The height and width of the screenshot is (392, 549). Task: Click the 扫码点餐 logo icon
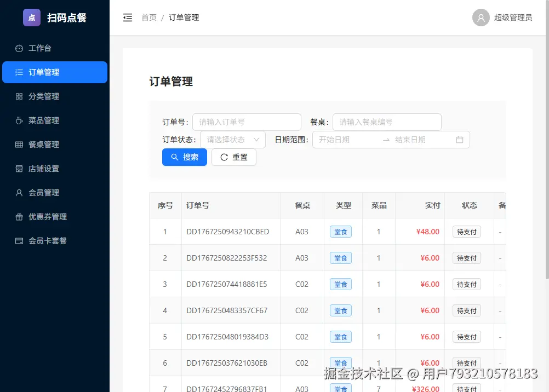[31, 17]
